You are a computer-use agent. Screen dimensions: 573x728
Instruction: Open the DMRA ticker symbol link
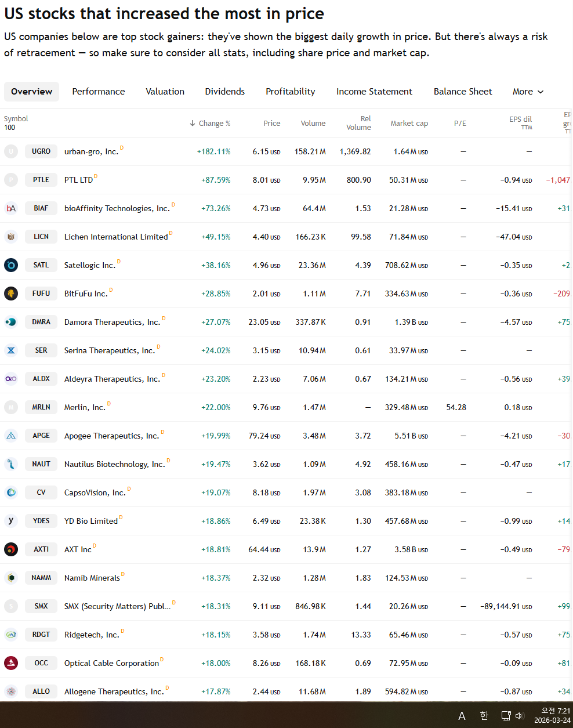click(41, 322)
